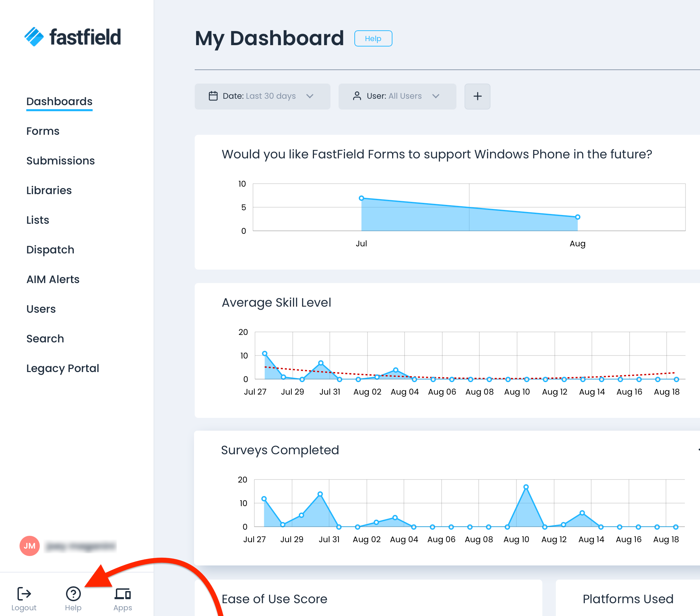Go to Forms in the sidebar

pyautogui.click(x=43, y=131)
